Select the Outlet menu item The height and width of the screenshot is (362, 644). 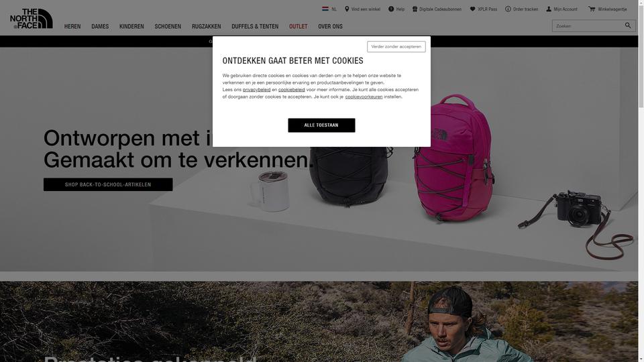pyautogui.click(x=298, y=26)
